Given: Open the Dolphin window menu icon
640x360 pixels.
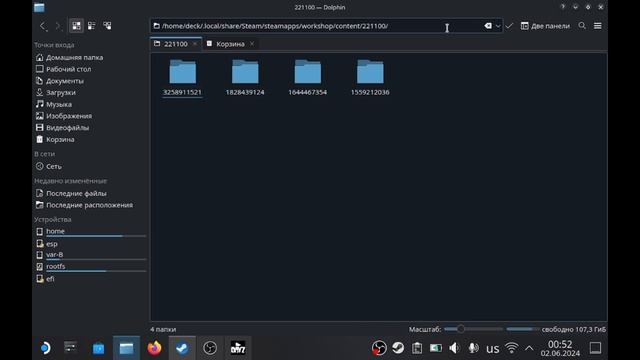Looking at the screenshot, I should point(39,7).
